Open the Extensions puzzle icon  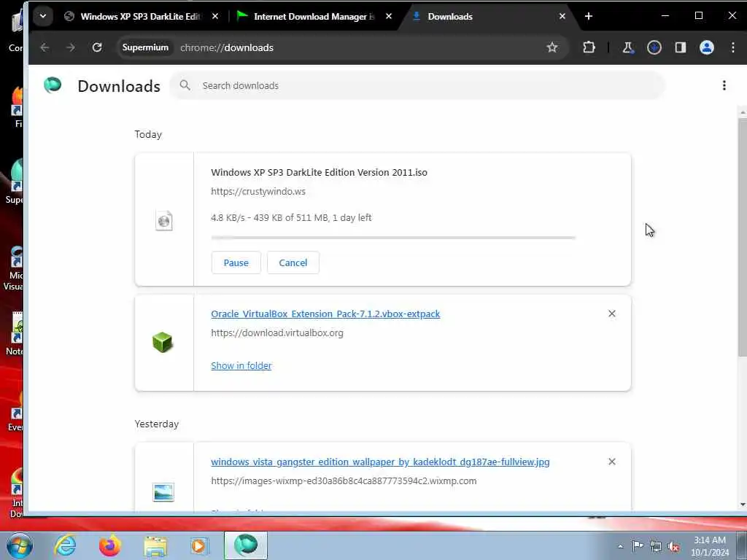click(589, 47)
